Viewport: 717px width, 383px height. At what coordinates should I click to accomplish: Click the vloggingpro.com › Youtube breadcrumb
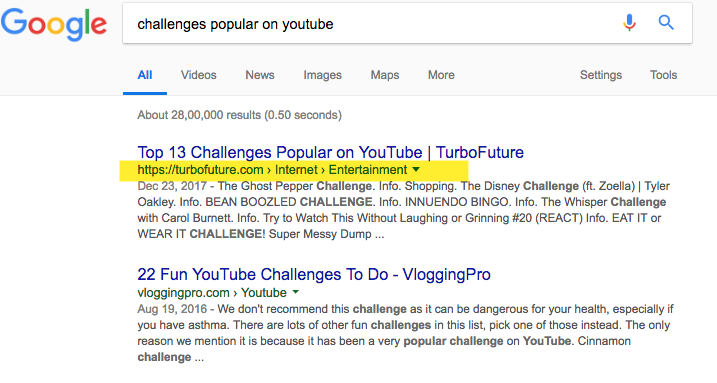212,293
